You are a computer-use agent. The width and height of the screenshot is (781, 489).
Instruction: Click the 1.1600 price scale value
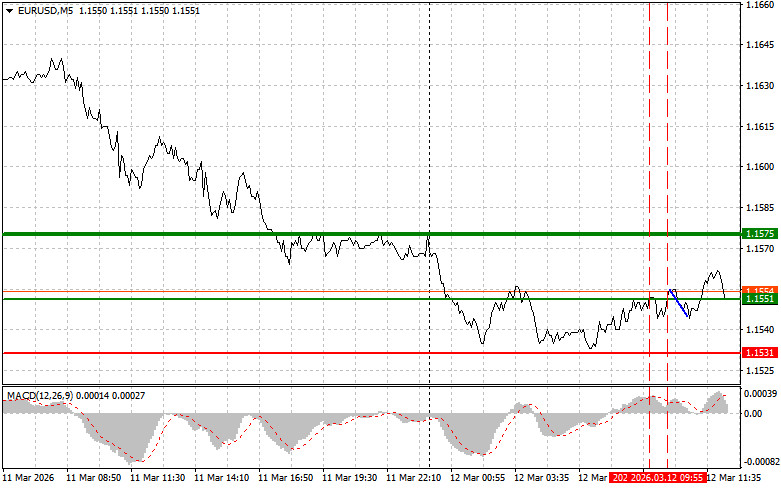point(760,167)
